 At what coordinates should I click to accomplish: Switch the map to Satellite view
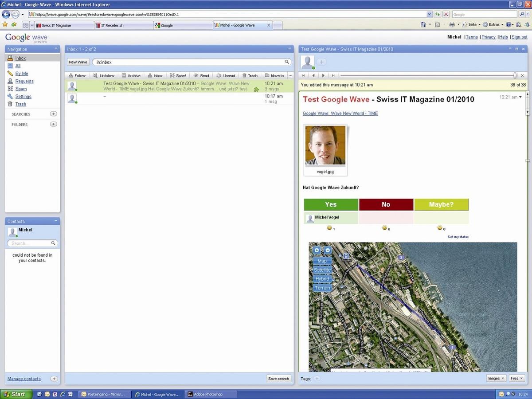[322, 270]
